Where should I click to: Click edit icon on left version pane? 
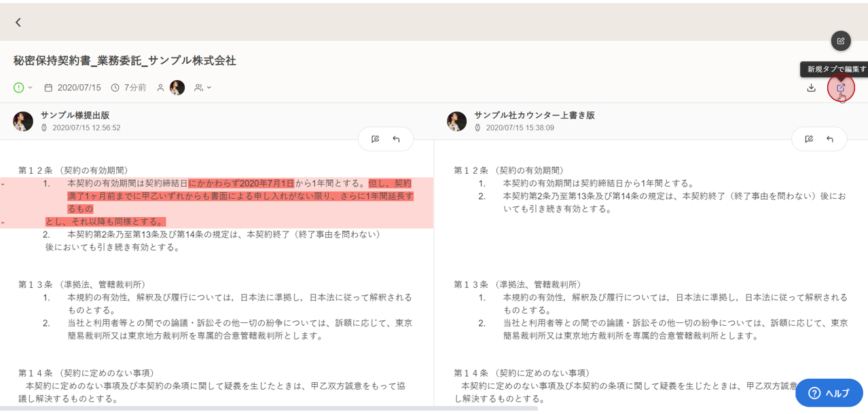(375, 139)
